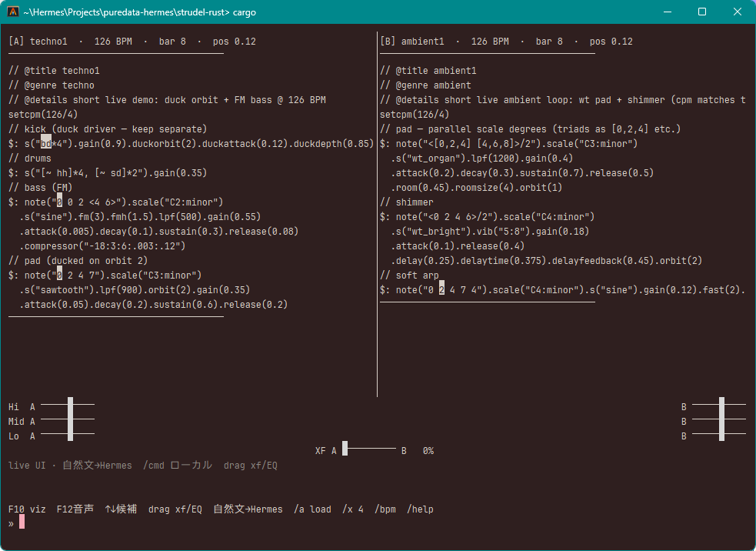This screenshot has width=756, height=551.
Task: Click the Hi A EQ slider handle
Action: coord(71,404)
